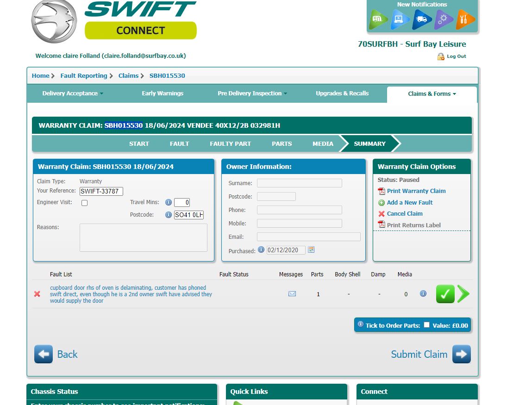532x405 pixels.
Task: Show the fault row info icon
Action: coord(423,293)
